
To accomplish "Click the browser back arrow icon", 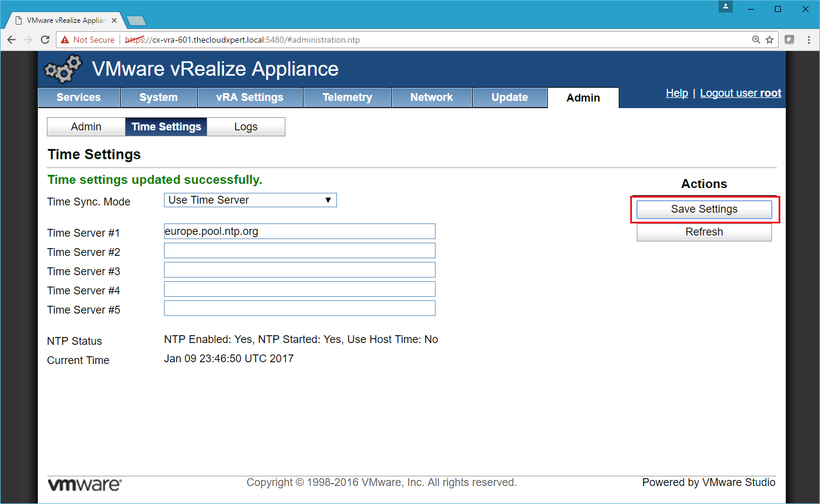I will [11, 40].
